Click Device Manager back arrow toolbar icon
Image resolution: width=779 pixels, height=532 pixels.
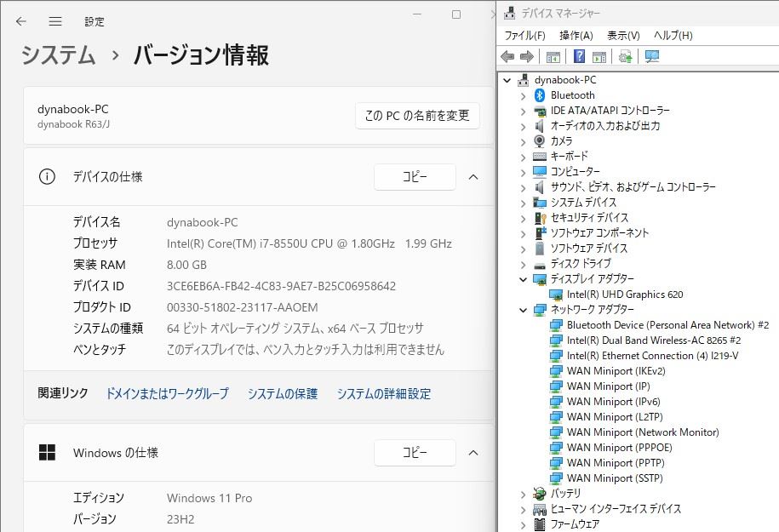tap(507, 57)
